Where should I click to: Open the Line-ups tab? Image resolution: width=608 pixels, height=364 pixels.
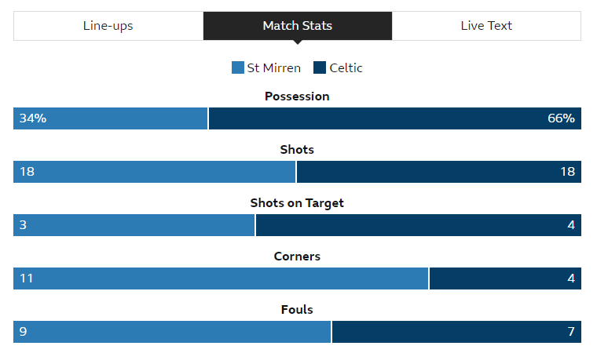[x=108, y=26]
